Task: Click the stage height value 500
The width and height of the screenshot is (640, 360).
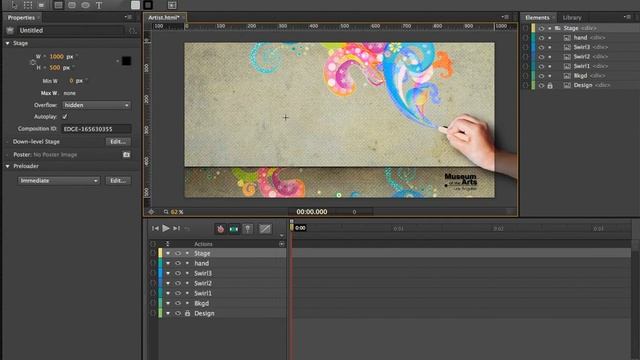Action: coord(55,68)
